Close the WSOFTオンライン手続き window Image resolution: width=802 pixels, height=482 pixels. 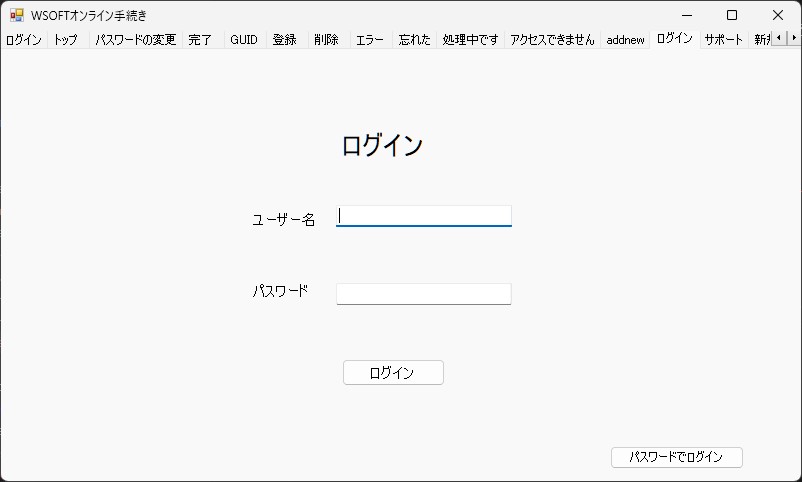click(x=778, y=15)
